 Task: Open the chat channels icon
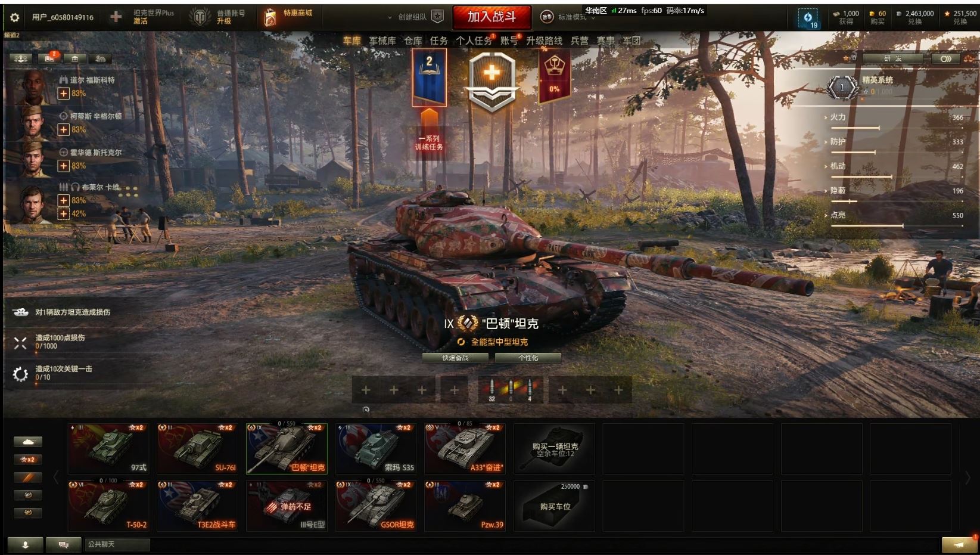64,544
